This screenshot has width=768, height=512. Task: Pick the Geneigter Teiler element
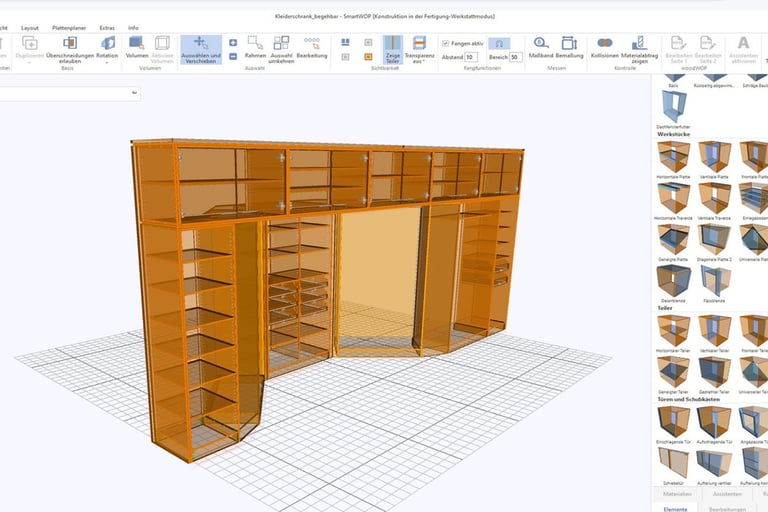pos(673,375)
